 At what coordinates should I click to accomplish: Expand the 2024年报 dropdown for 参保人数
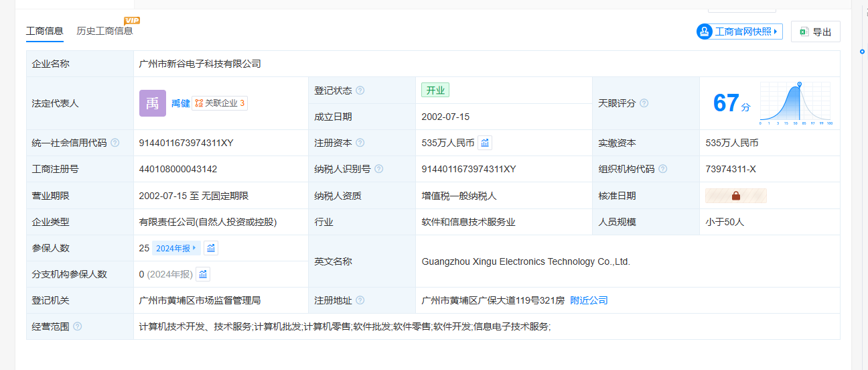(x=176, y=248)
